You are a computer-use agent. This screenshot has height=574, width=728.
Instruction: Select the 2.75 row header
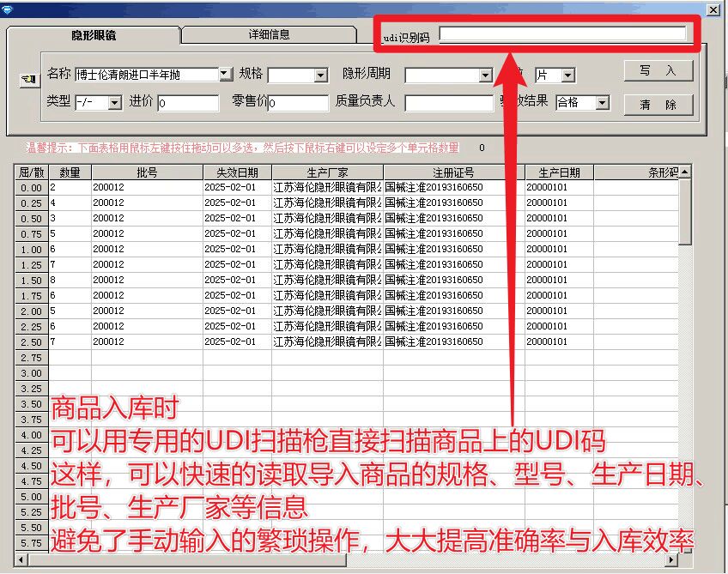(x=32, y=358)
